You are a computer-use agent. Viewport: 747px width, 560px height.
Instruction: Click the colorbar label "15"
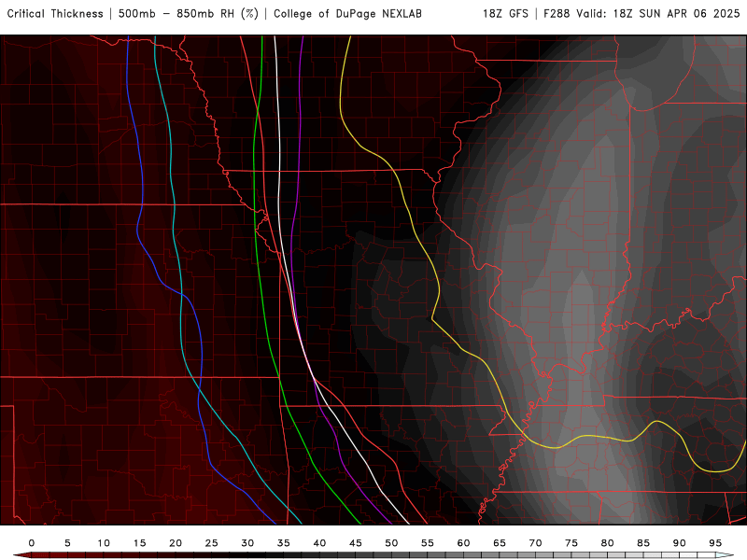[139, 543]
